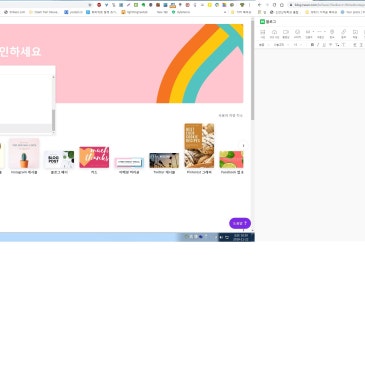Toggle bold formatting in blog editor
The width and height of the screenshot is (365, 365).
tap(312, 45)
